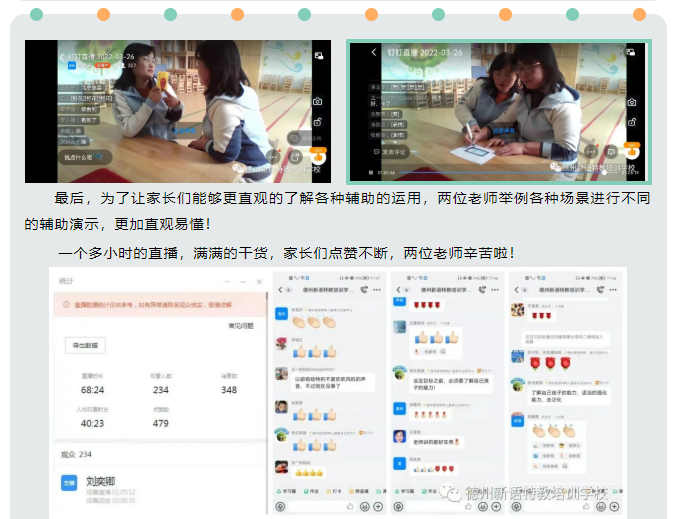Open the 常见问题 FAQ link

point(240,325)
